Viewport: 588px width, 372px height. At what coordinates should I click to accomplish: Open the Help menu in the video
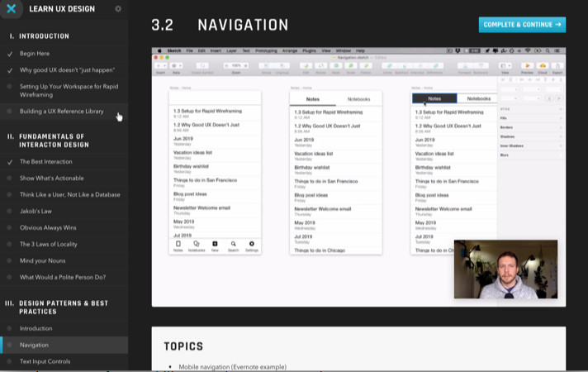[x=360, y=50]
